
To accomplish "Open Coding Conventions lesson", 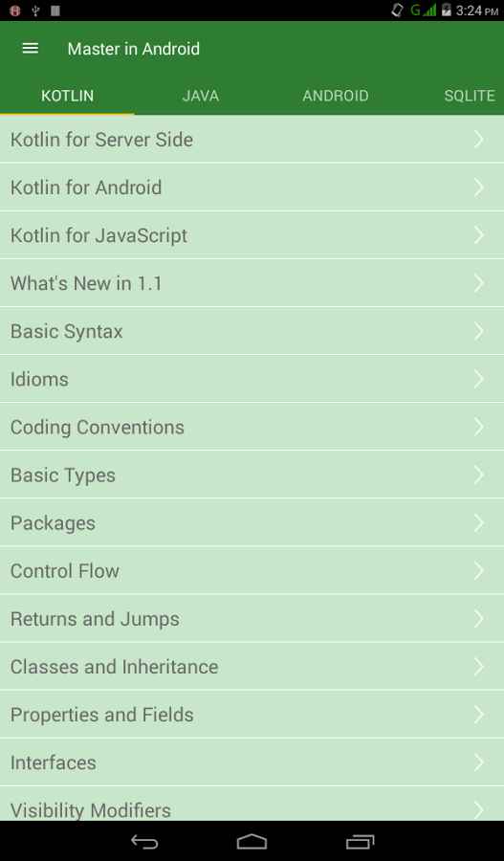I will click(252, 428).
